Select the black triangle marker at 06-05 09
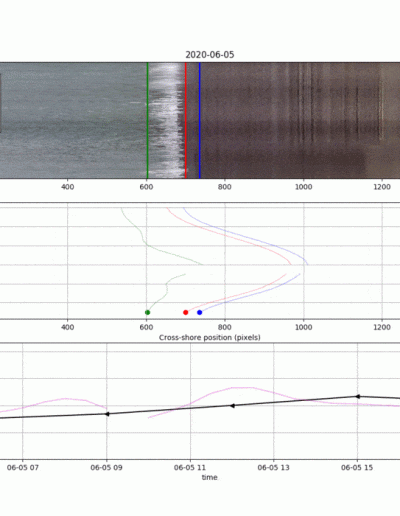This screenshot has height=516, width=400. tap(107, 414)
